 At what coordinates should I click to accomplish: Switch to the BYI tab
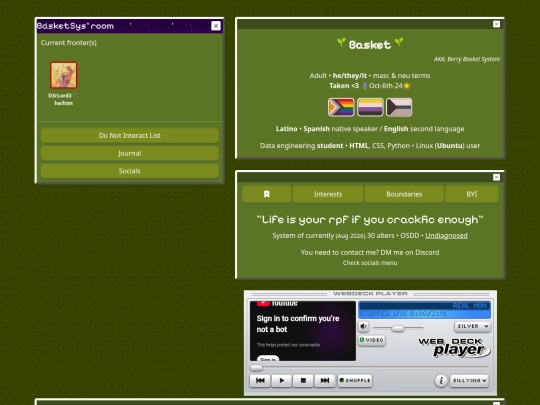coord(471,194)
